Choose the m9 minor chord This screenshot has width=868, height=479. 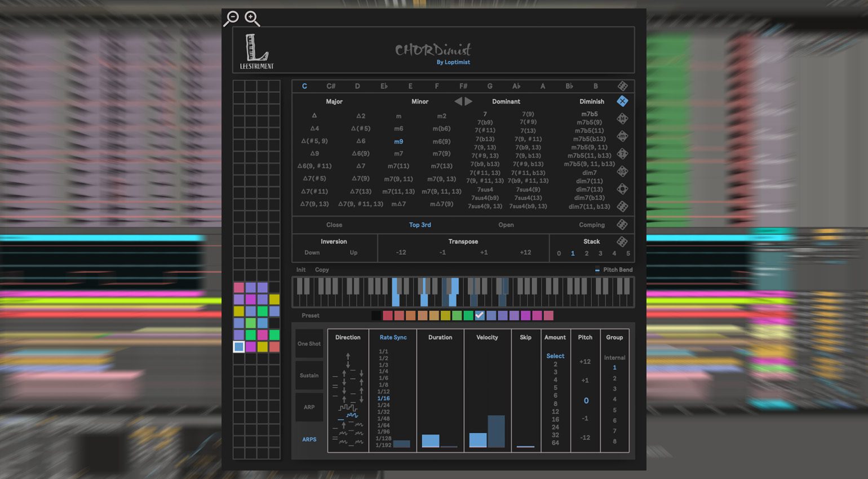pyautogui.click(x=398, y=141)
